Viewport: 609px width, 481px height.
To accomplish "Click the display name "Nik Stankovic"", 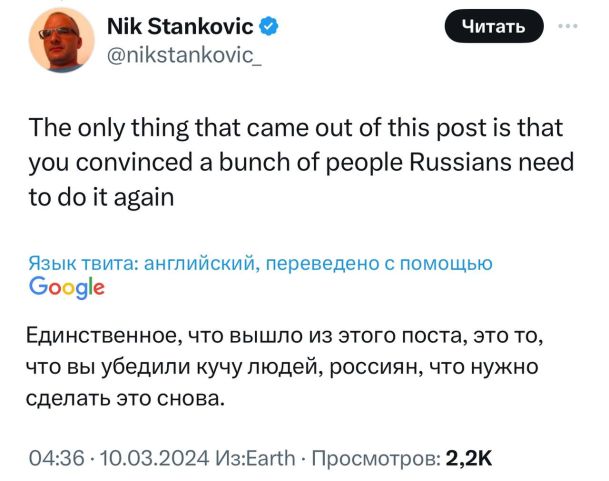I will [179, 22].
